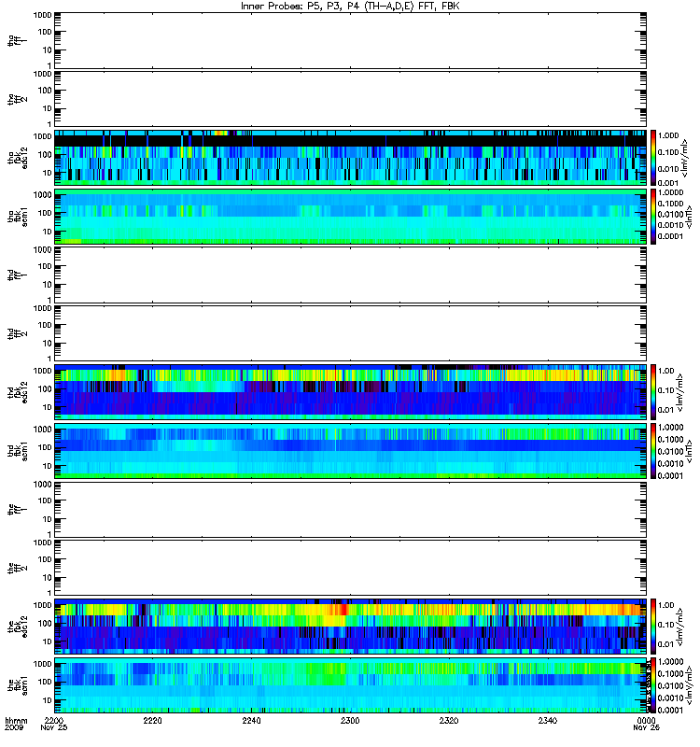Select the "the fff 2" y-axis label
This screenshot has height=747, width=700.
18,568
